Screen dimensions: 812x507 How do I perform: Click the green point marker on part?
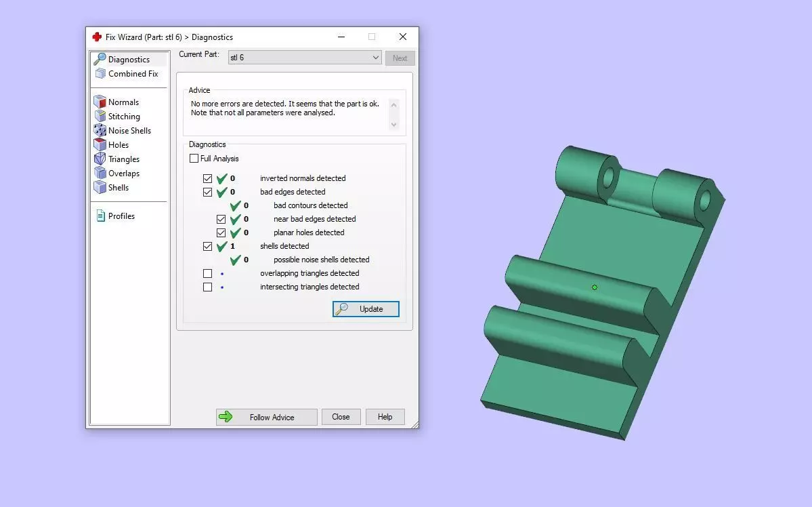point(595,287)
